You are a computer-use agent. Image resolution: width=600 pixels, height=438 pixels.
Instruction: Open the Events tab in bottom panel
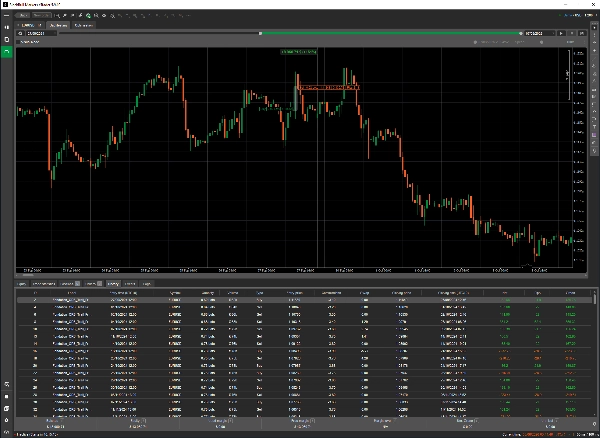coord(130,284)
